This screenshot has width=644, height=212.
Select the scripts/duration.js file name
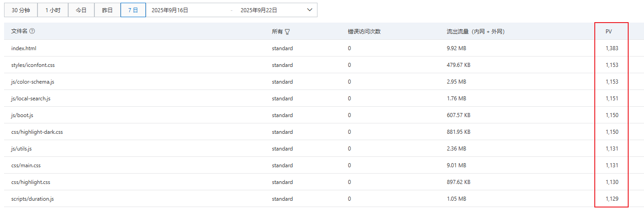(33, 199)
